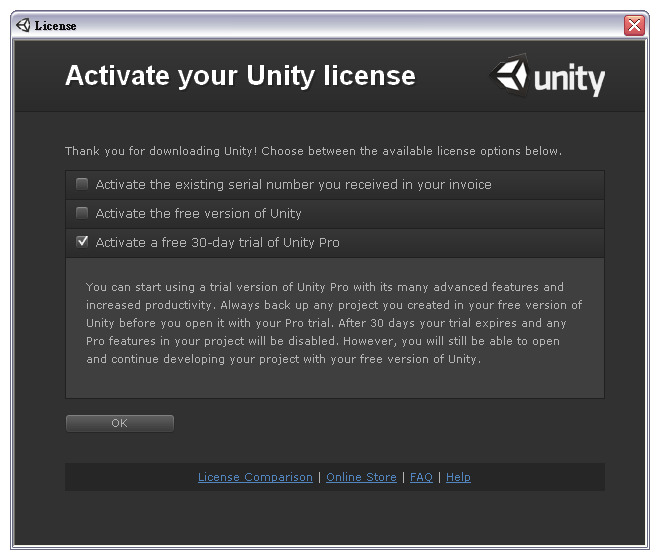This screenshot has width=660, height=560.
Task: Click the Unity icon in the title bar
Action: (23, 25)
